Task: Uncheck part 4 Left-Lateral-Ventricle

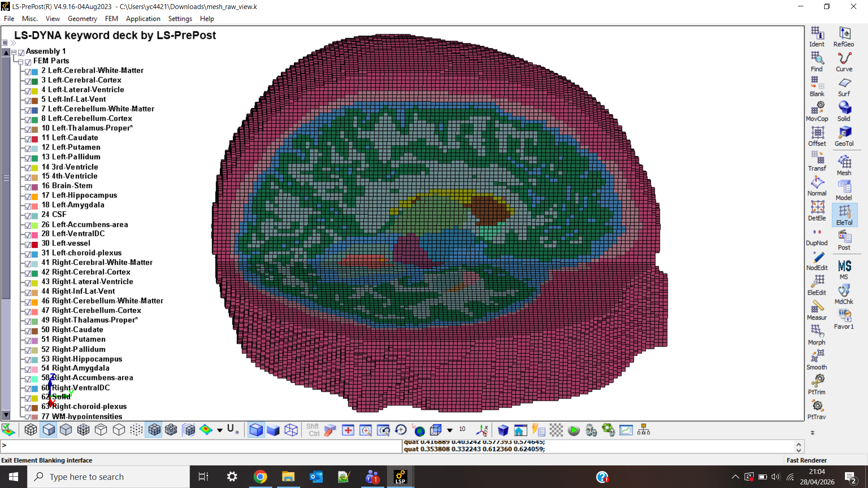Action: 28,91
